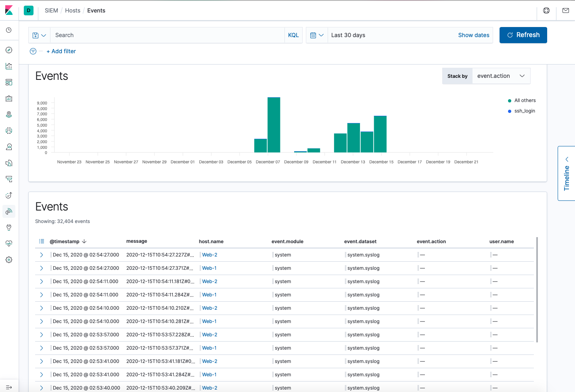Image resolution: width=575 pixels, height=392 pixels.
Task: Open Dev Tools wrench icon
Action: pos(9,227)
